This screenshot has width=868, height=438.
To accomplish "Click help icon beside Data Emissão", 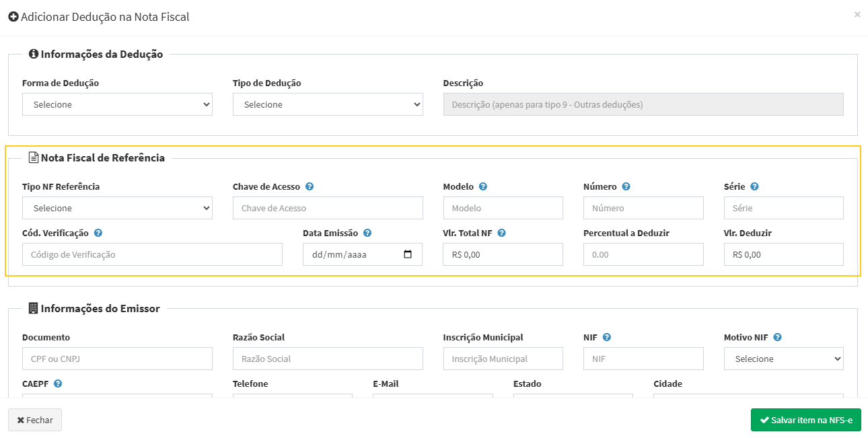I will 367,233.
